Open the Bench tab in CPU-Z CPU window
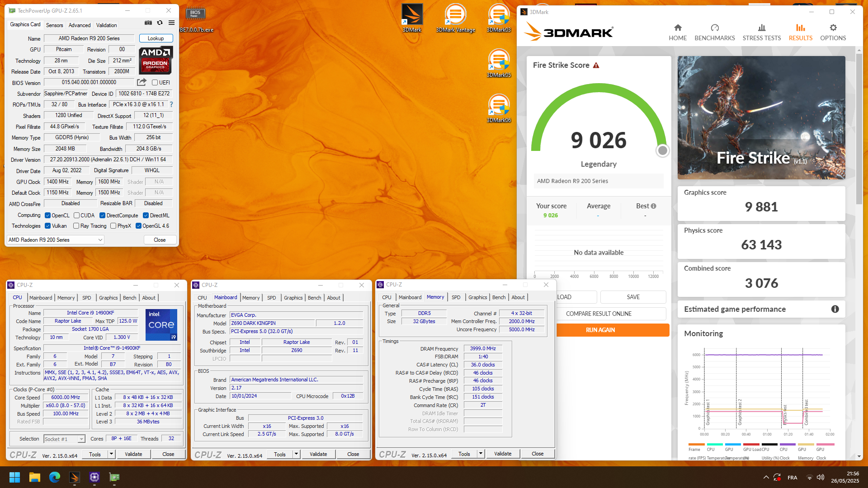 point(129,298)
